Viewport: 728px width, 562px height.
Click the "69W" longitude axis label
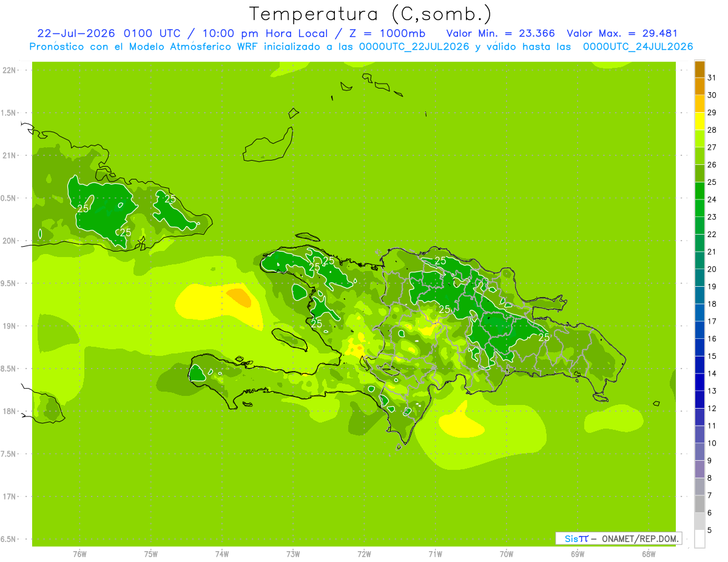tap(578, 554)
